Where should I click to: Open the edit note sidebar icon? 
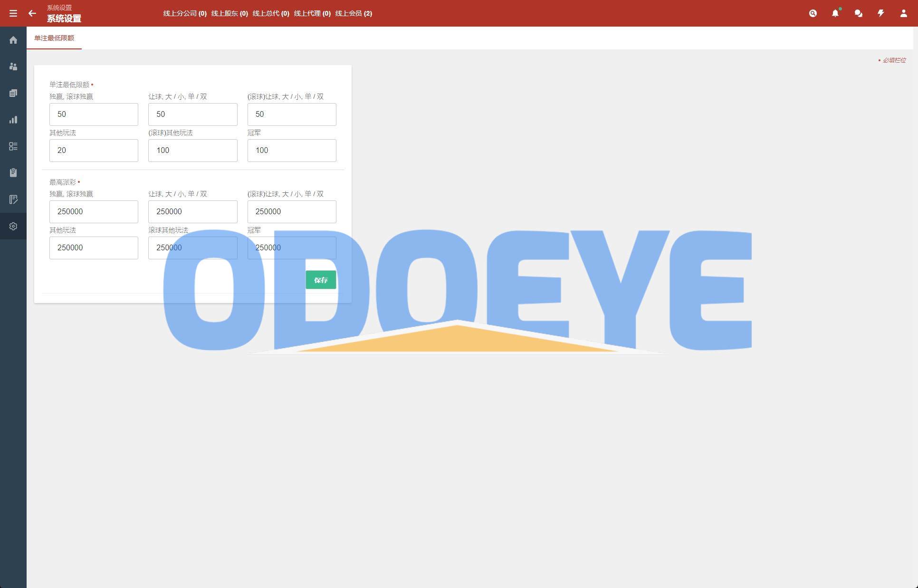point(13,199)
